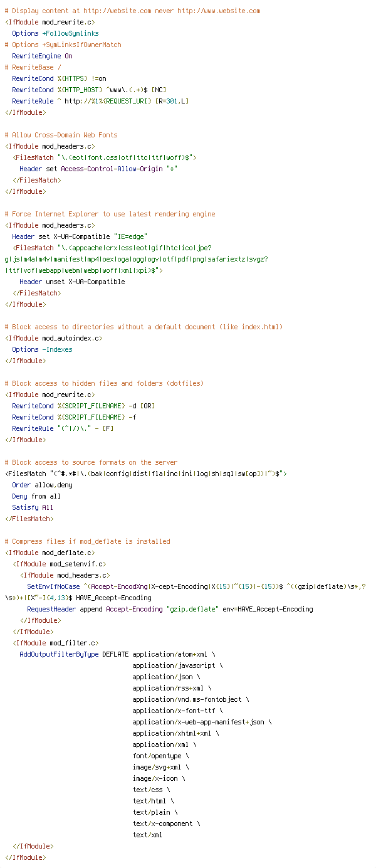Click Header set X-UA-Compatible "IE=edge" line
Screen dimensions: 376x868
[80, 236]
